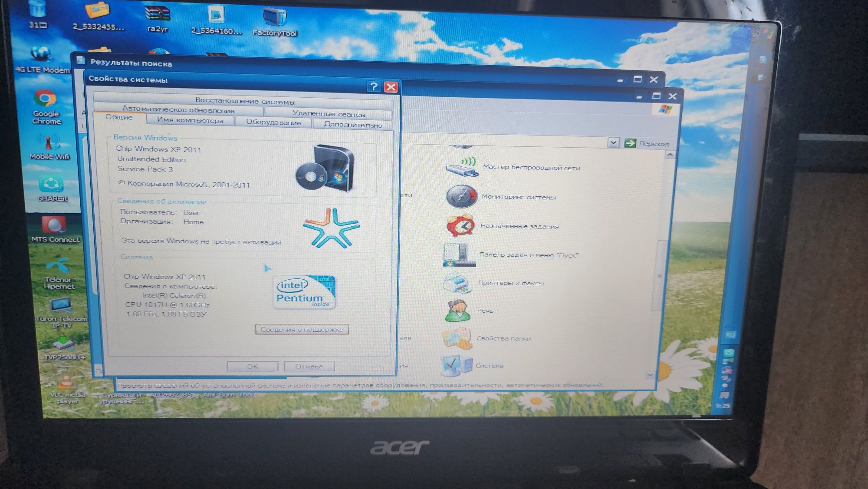Open the ra2yr archive icon
Image resolution: width=868 pixels, height=489 pixels.
pos(157,19)
